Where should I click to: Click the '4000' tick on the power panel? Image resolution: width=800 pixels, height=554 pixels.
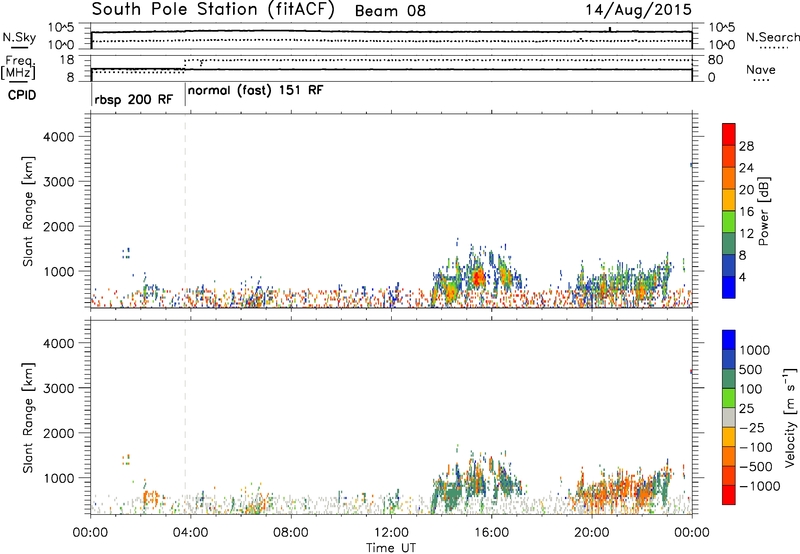(58, 137)
